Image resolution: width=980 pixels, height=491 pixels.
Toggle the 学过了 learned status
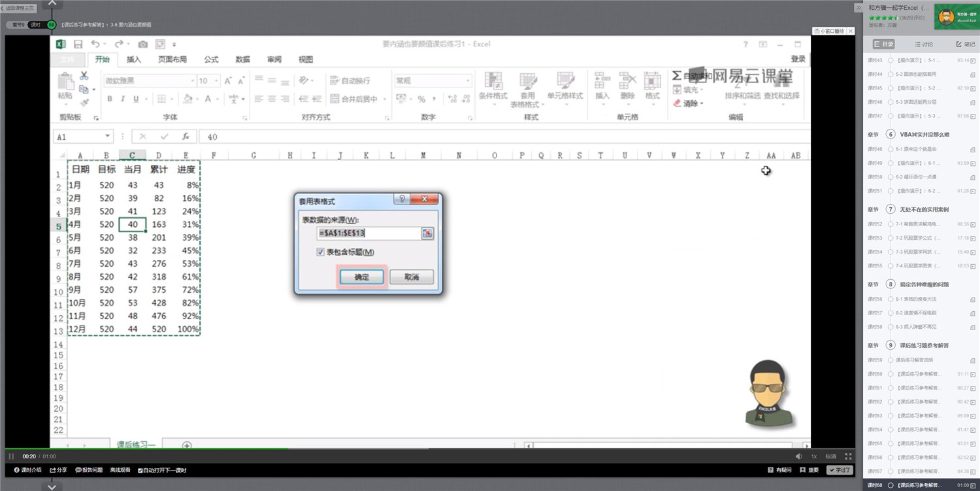click(x=840, y=470)
